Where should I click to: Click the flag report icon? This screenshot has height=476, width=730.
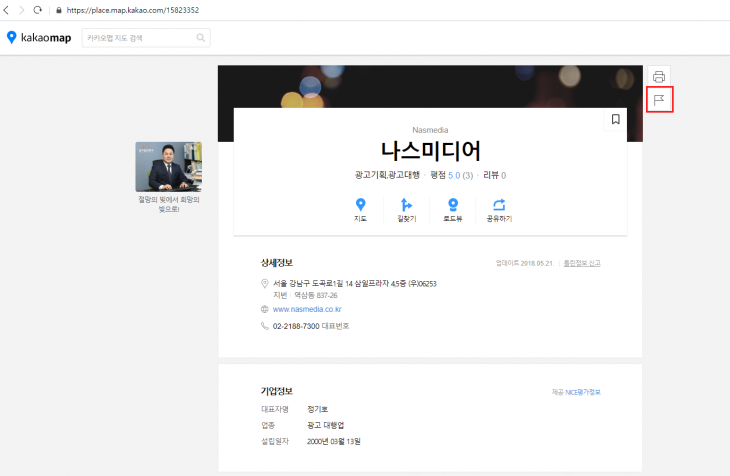(659, 99)
